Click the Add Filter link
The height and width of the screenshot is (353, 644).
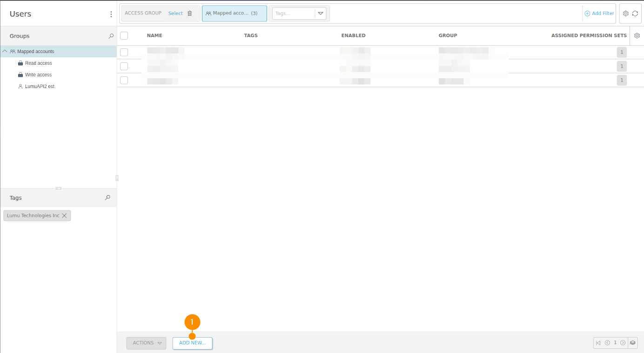[x=599, y=14]
